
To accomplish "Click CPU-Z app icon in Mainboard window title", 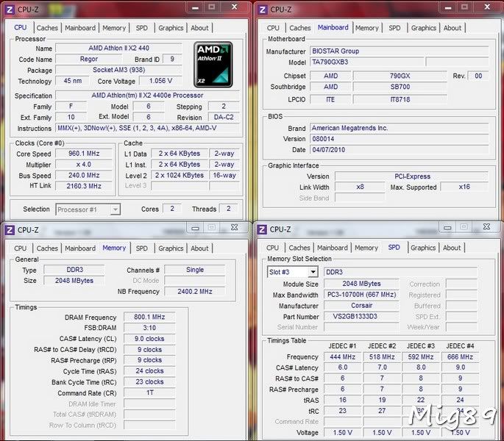I will (x=262, y=10).
